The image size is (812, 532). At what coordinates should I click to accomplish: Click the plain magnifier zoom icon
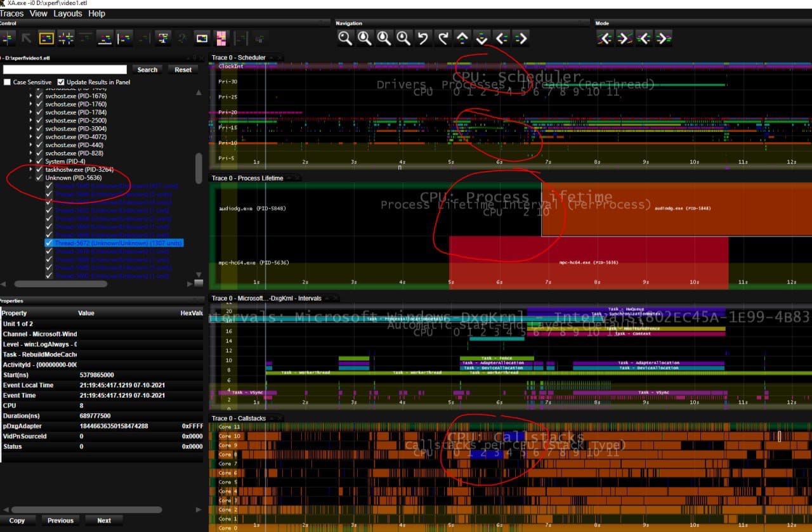click(x=345, y=38)
